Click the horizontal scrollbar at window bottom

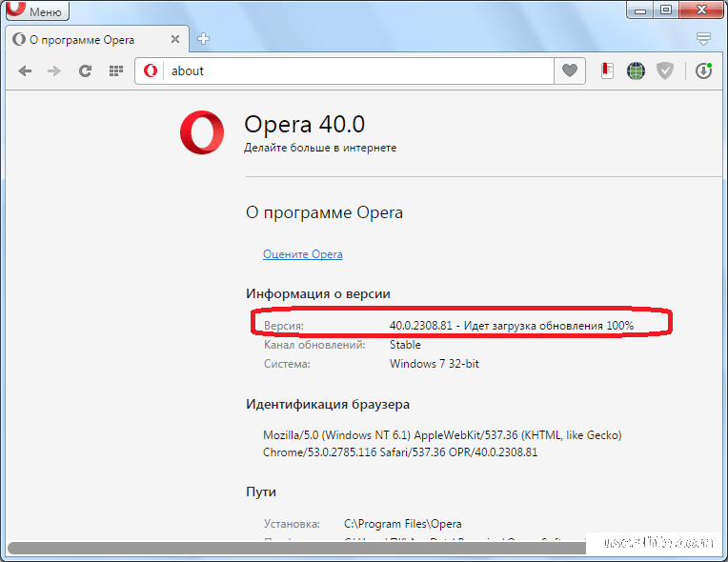(297, 548)
